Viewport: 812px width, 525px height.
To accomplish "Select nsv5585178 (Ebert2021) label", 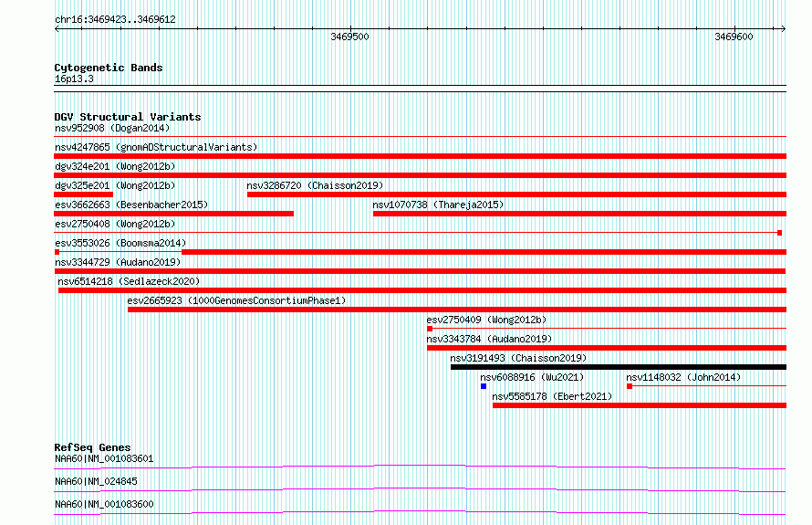I will coord(552,396).
